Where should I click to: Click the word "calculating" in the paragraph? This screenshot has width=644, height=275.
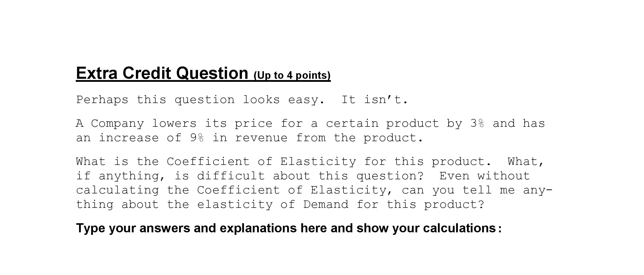[x=117, y=190]
